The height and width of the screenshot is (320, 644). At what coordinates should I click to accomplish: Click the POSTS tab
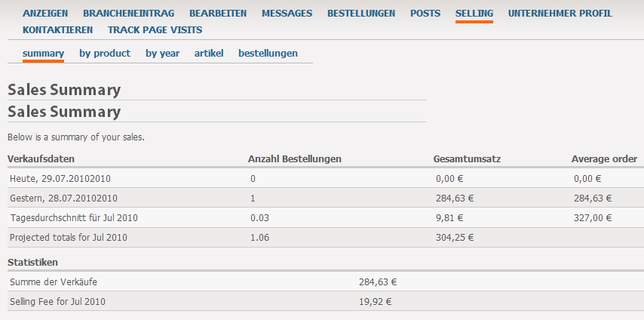[425, 14]
